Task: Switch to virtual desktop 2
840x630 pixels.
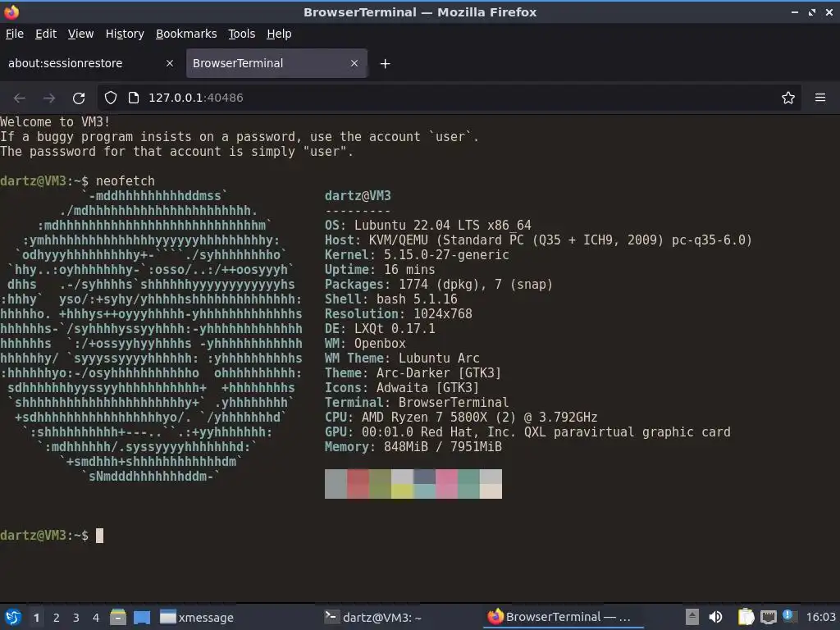Action: pos(57,618)
